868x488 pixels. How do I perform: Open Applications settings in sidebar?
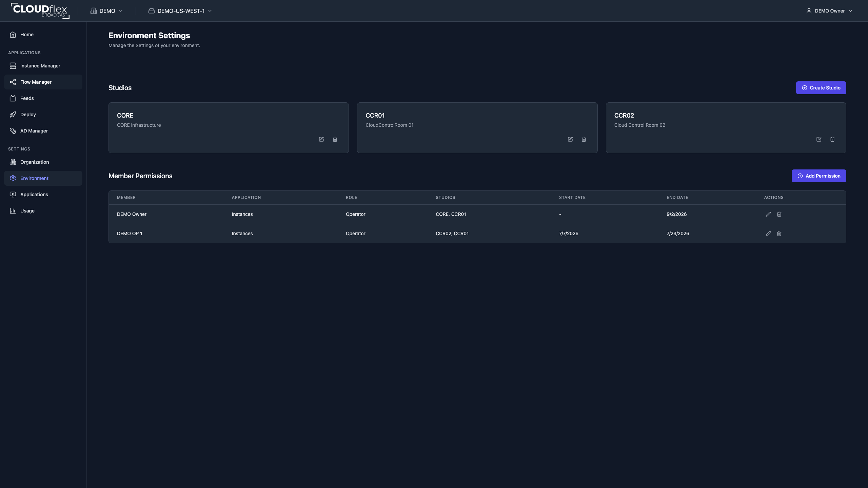point(43,195)
